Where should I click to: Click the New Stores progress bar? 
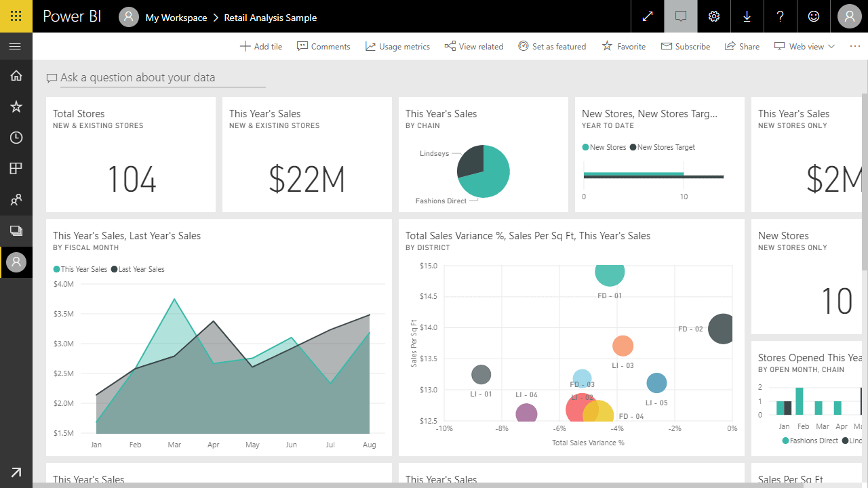(x=633, y=174)
